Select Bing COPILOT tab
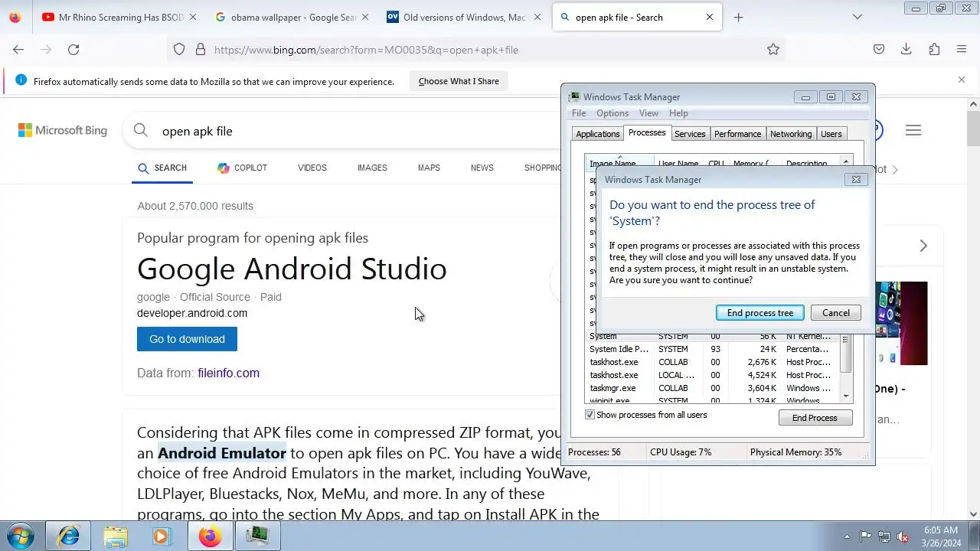Screen dimensions: 980x551 pos(242,168)
